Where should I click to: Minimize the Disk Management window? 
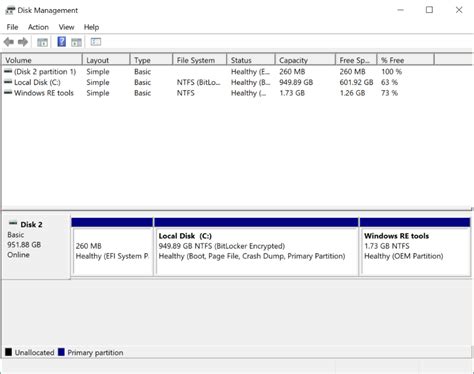pyautogui.click(x=400, y=10)
